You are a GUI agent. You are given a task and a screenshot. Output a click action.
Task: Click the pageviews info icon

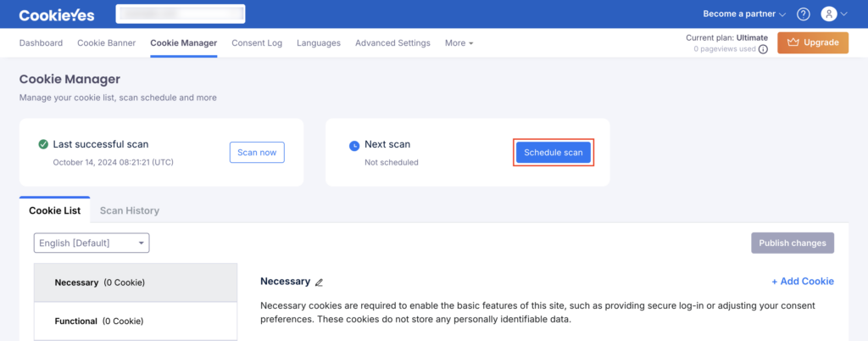pos(763,49)
